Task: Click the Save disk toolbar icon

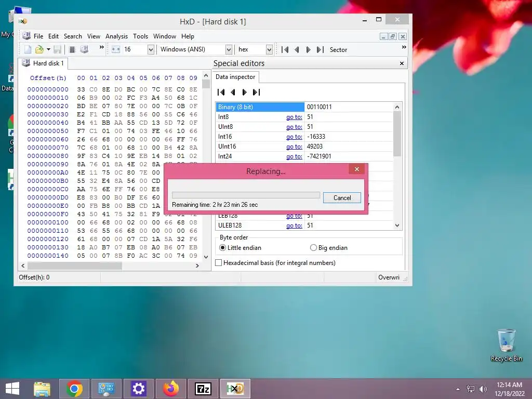Action: (57, 49)
